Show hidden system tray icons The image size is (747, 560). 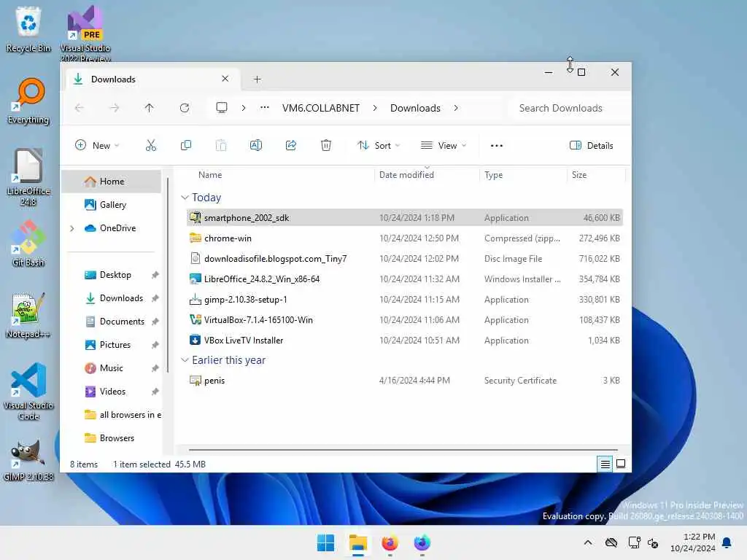pos(588,542)
